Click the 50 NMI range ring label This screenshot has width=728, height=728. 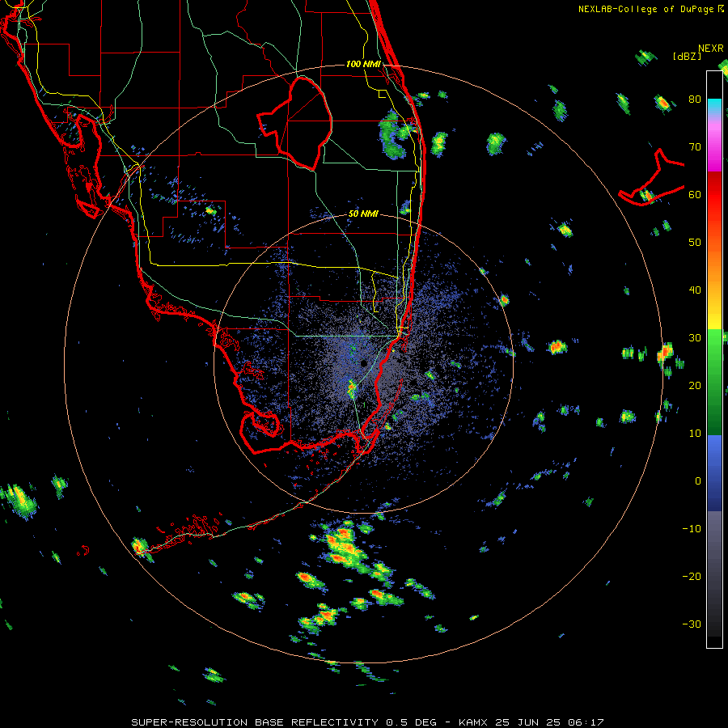tap(363, 214)
